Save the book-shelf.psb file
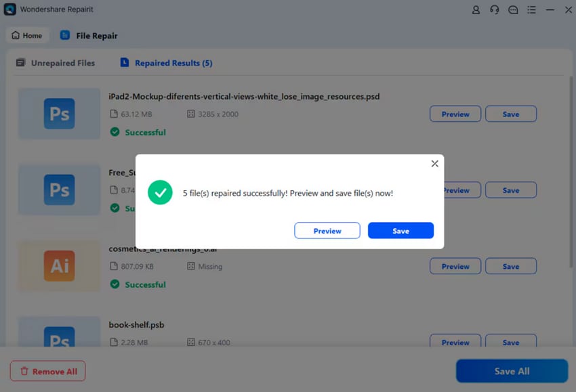Screen dimensions: 576x392 511,341
